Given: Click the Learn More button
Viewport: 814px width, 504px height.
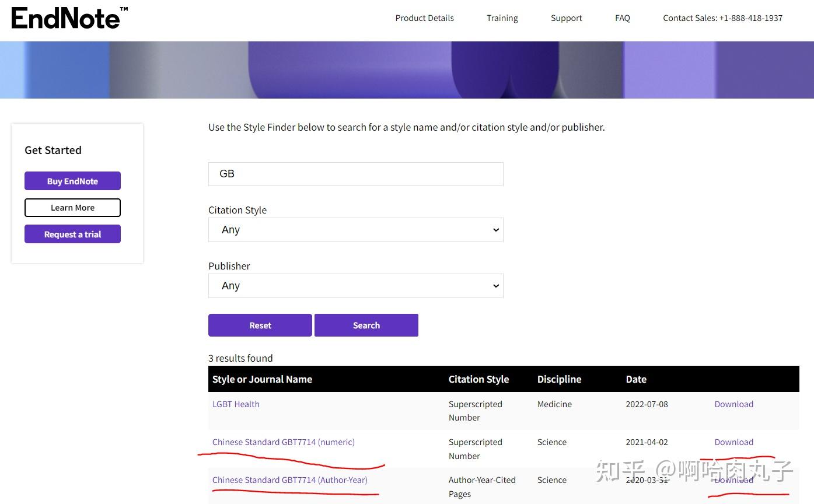Looking at the screenshot, I should click(72, 208).
